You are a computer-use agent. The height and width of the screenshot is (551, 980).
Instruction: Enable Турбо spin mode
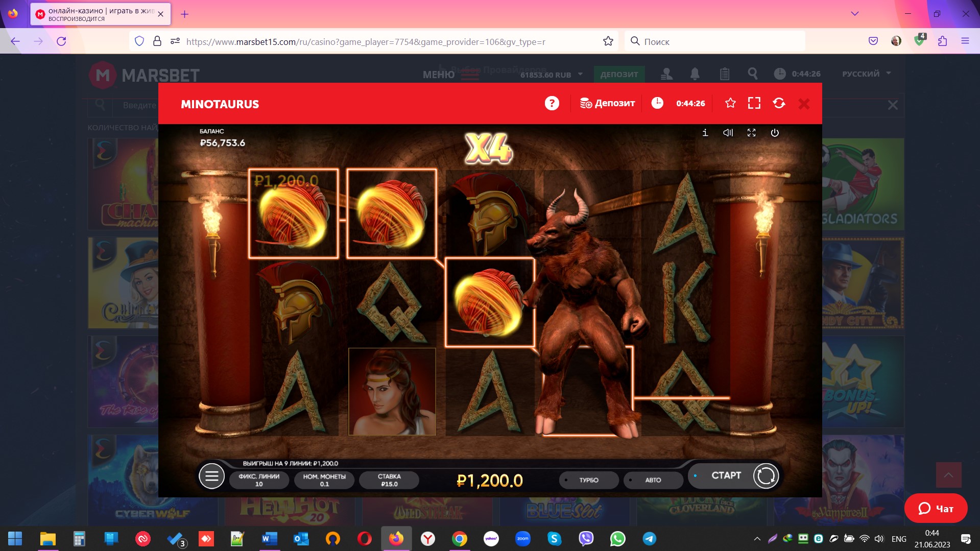pyautogui.click(x=589, y=480)
